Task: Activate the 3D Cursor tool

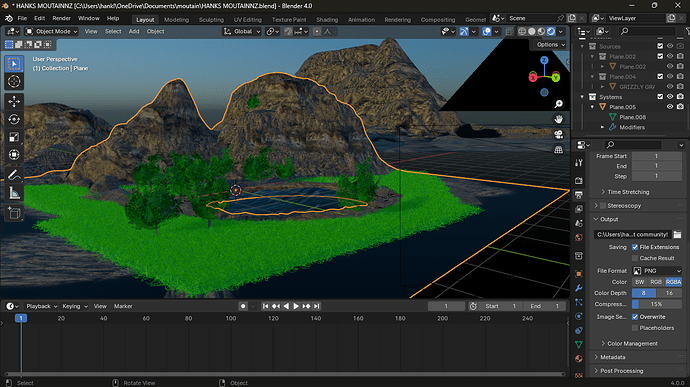Action: 14,81
